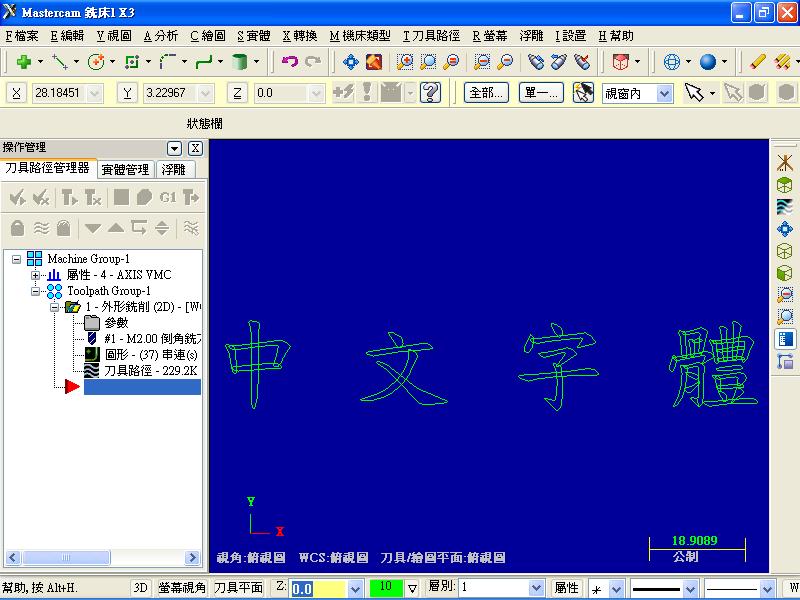Image resolution: width=800 pixels, height=600 pixels.
Task: Open the 層別 level dropdown
Action: (x=536, y=588)
